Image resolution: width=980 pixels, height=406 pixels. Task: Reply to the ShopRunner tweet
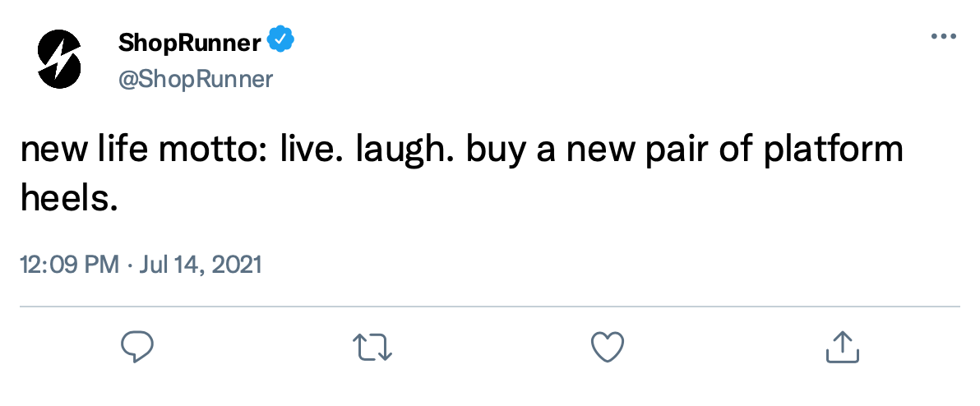pyautogui.click(x=138, y=347)
